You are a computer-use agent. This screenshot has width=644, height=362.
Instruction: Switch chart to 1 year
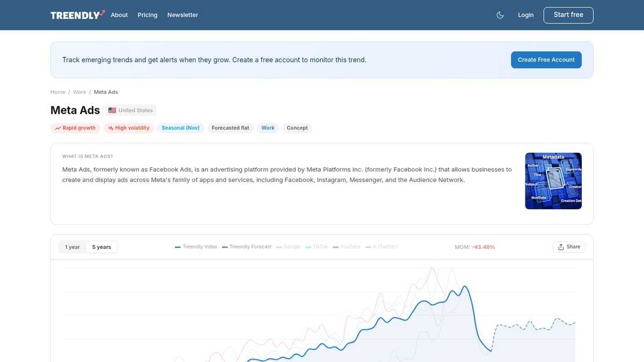[72, 247]
